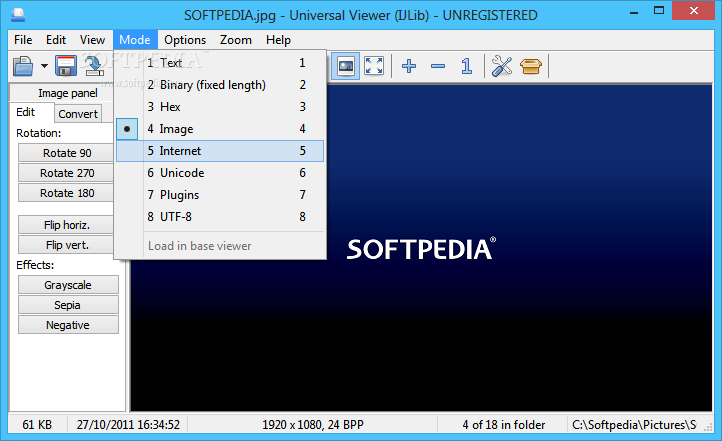
Task: Select Internet mode in menu
Action: [220, 151]
